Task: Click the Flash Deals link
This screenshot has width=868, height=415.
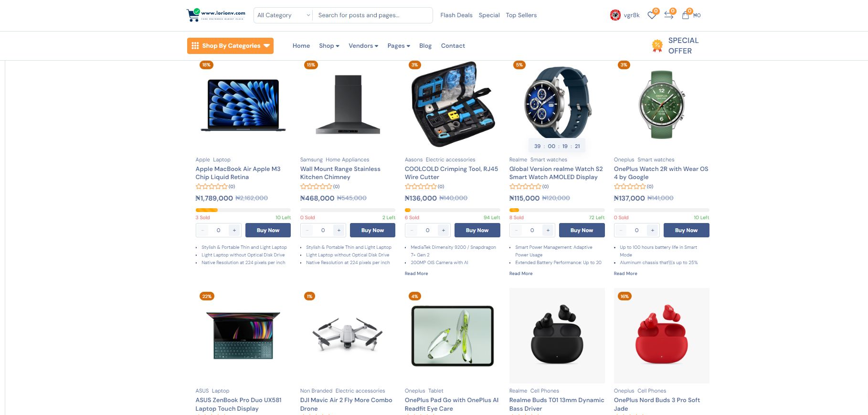Action: pos(456,15)
